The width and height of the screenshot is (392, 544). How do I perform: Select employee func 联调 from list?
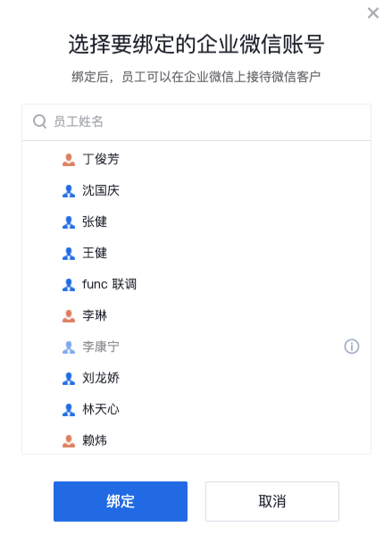tap(196, 284)
